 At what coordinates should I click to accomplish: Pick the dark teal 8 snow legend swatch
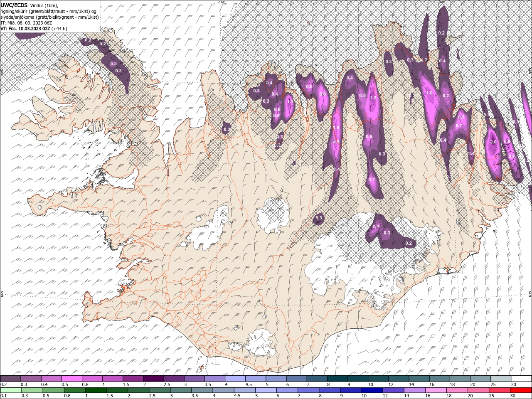pos(337,379)
